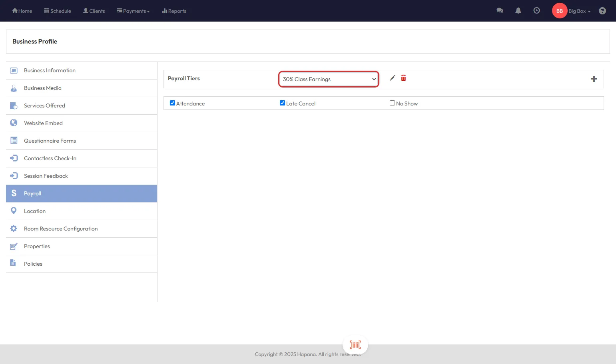
Task: Uncheck the Late Cancel checkbox
Action: point(282,103)
